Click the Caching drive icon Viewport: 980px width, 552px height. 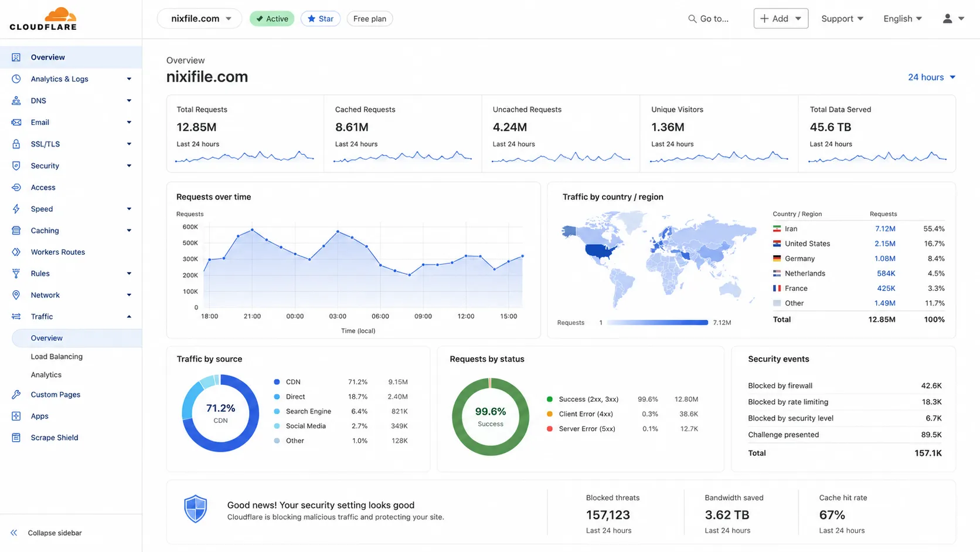pos(16,231)
